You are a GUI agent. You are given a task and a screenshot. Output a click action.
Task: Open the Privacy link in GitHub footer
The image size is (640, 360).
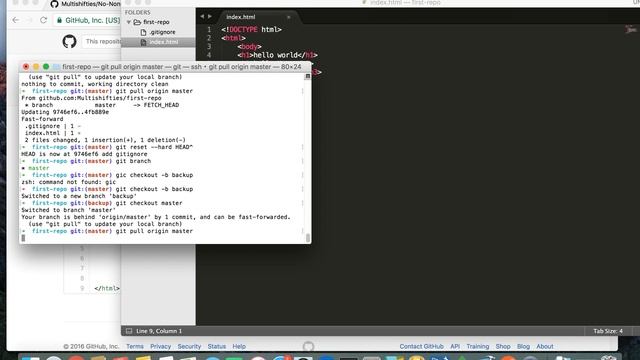[160, 346]
